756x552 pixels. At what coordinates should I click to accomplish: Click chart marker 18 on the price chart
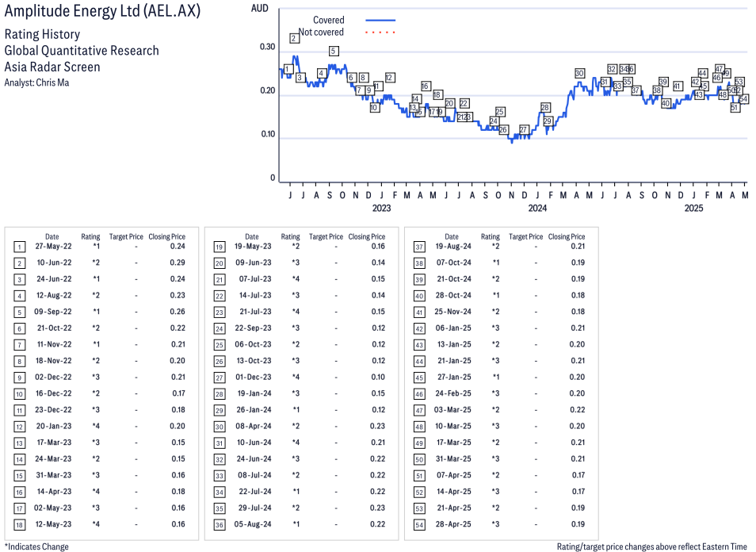point(437,95)
